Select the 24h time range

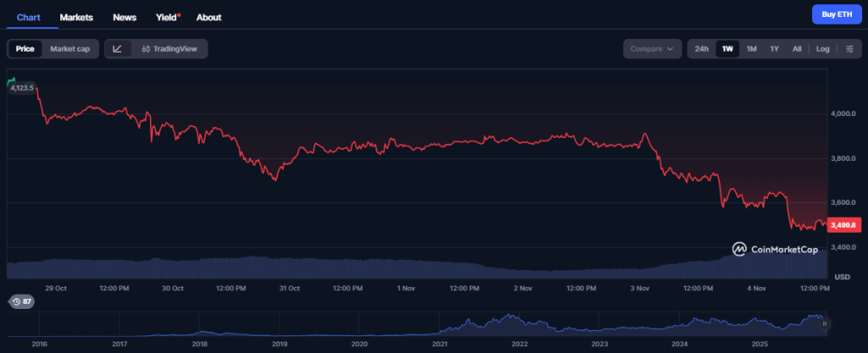(x=702, y=49)
